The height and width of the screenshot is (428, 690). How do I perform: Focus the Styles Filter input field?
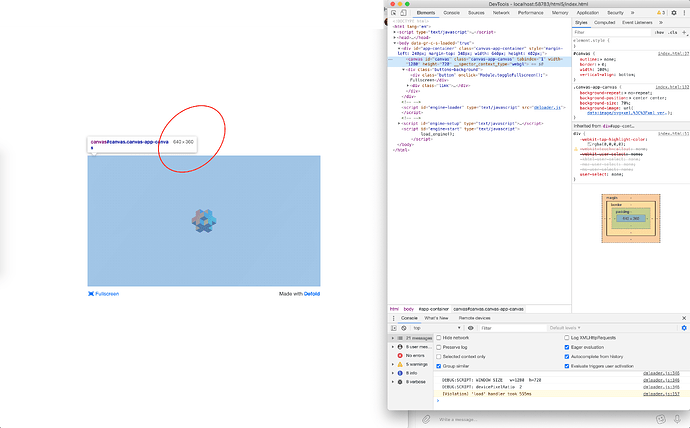tap(612, 33)
